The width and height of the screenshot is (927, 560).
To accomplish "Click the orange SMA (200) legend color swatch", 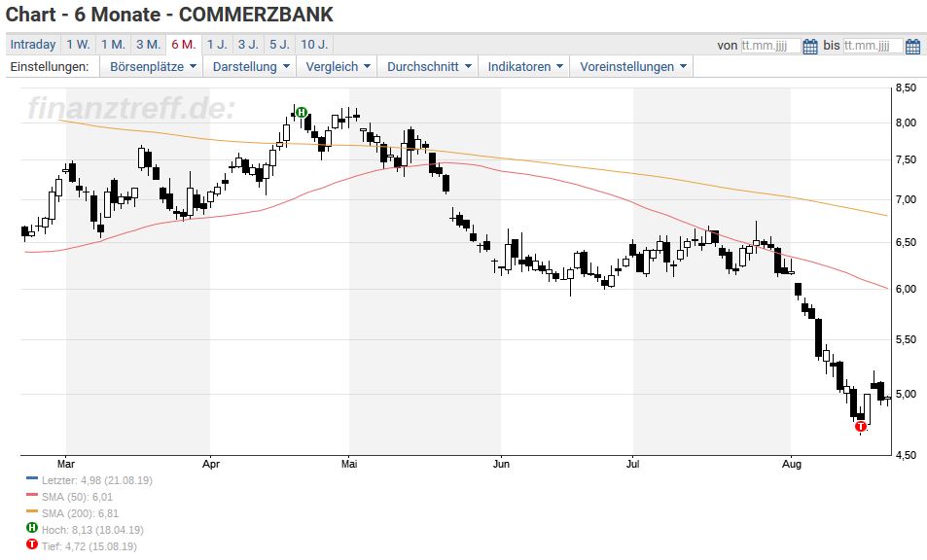I will coord(32,511).
